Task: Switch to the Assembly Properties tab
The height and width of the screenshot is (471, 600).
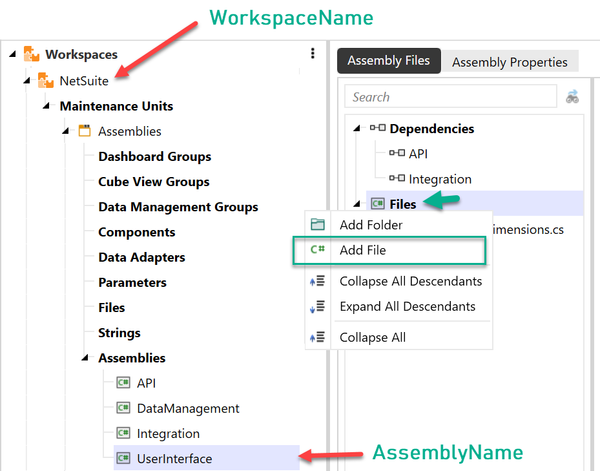Action: pyautogui.click(x=509, y=62)
